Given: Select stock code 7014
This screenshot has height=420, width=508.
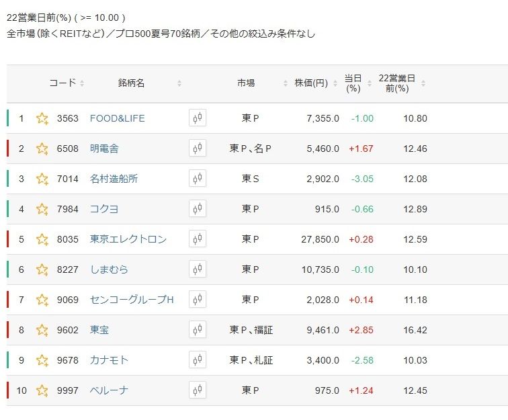Looking at the screenshot, I should point(68,179).
